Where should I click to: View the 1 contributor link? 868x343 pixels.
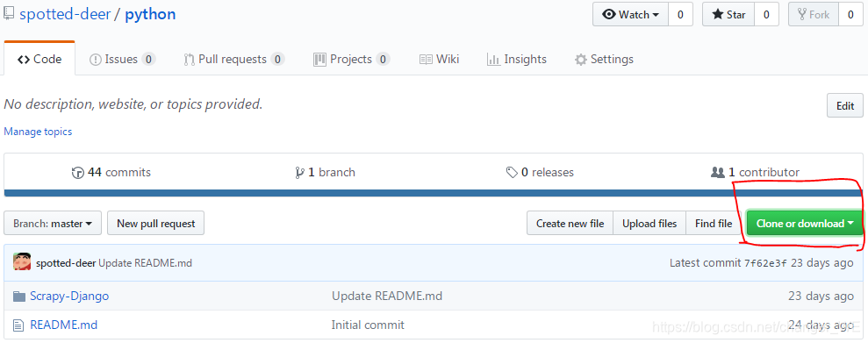(x=755, y=173)
